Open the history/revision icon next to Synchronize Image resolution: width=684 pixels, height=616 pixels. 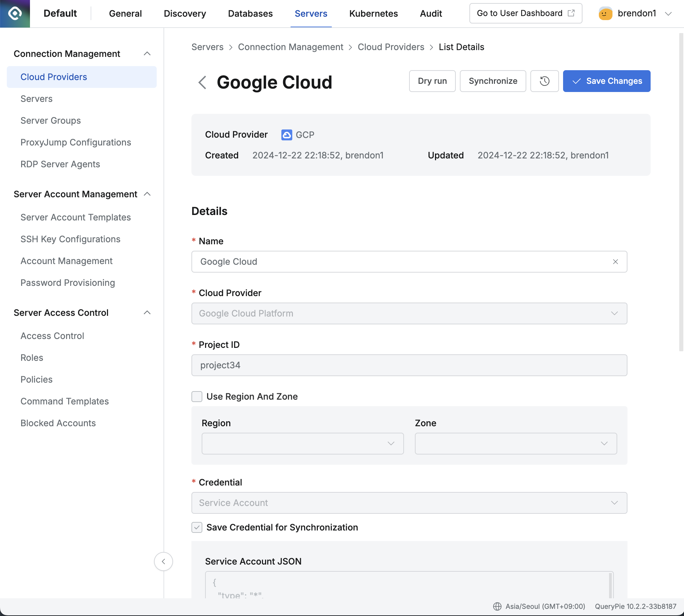544,81
